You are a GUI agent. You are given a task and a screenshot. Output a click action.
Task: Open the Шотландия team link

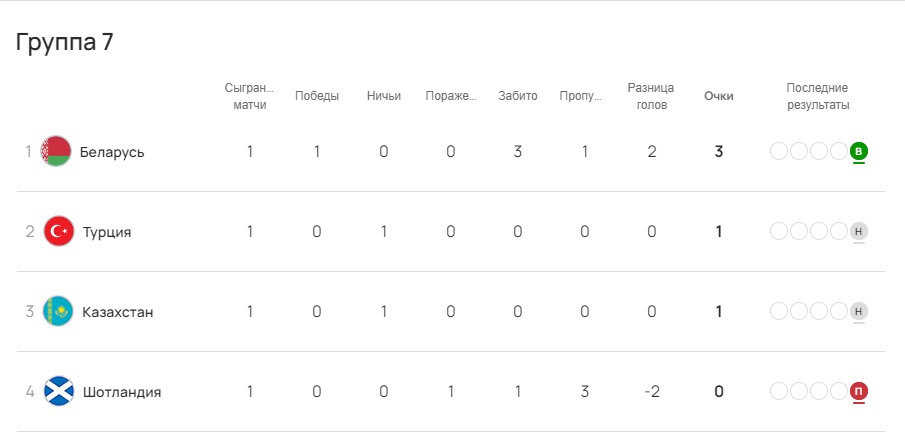tap(122, 392)
